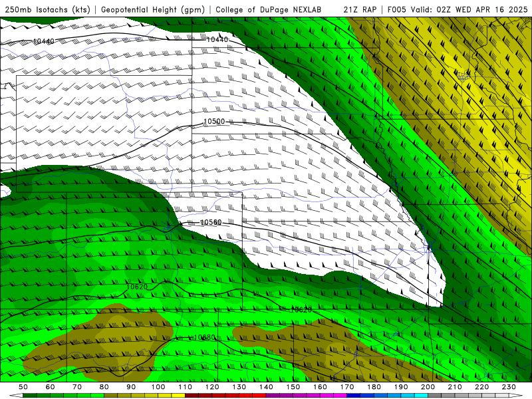Click the 230 value on the color scale

coord(509,387)
